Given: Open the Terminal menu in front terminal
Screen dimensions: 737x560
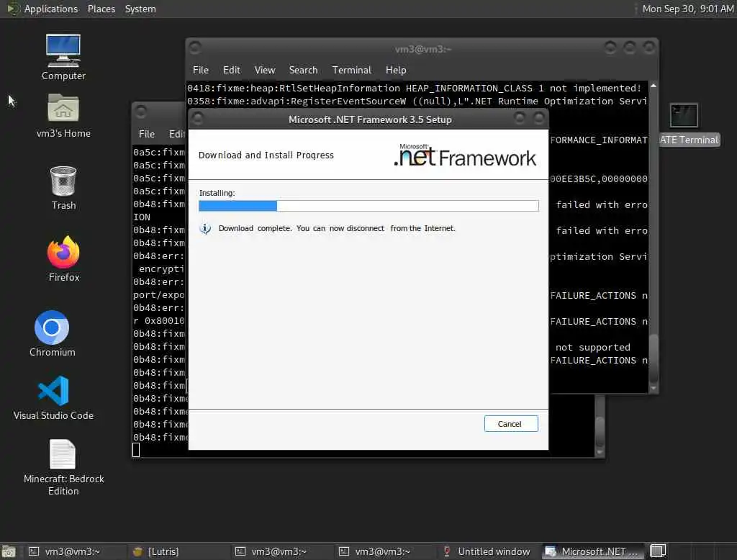Looking at the screenshot, I should pos(351,70).
